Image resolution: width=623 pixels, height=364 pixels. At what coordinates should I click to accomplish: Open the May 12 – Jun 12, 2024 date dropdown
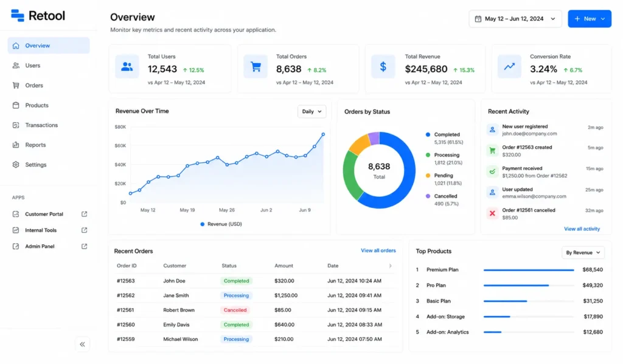(515, 19)
